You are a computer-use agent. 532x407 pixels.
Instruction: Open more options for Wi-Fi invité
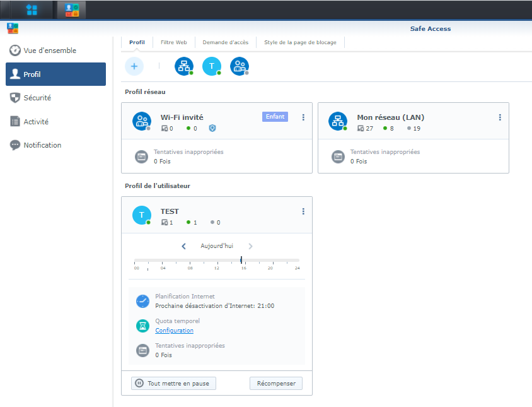click(303, 117)
